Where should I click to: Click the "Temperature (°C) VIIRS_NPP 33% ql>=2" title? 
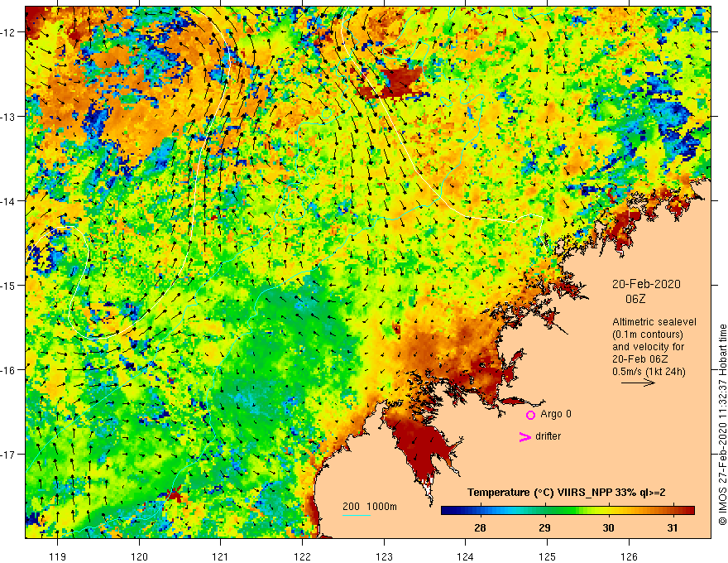566,493
